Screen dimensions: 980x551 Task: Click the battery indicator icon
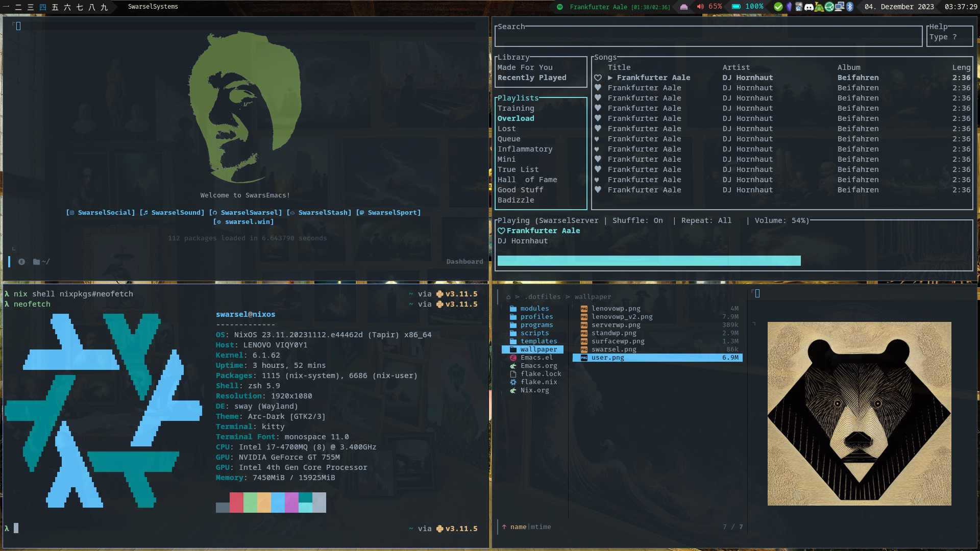click(x=736, y=7)
